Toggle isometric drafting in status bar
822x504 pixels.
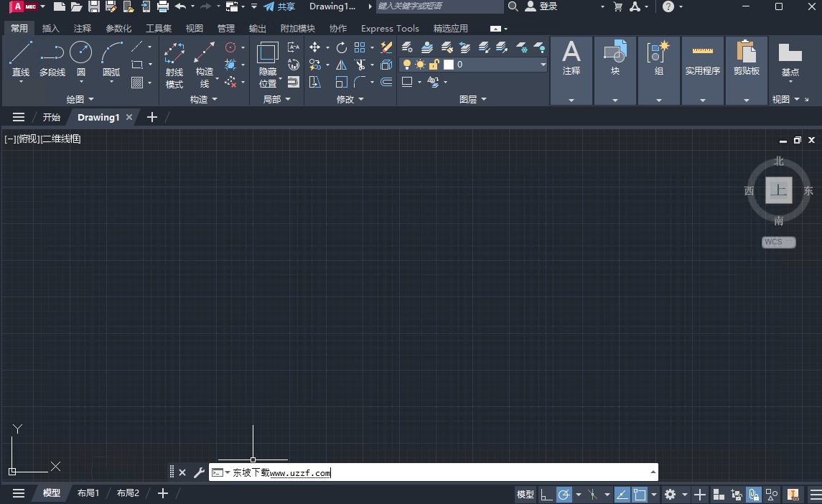592,494
